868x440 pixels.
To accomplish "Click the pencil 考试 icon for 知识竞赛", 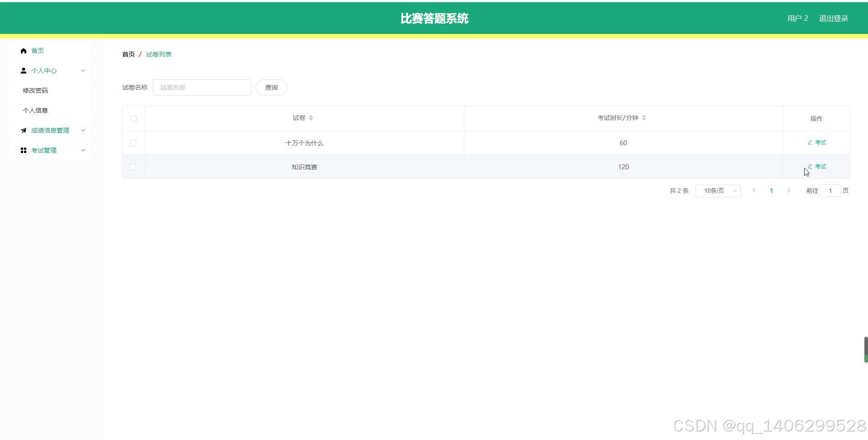I will point(809,166).
